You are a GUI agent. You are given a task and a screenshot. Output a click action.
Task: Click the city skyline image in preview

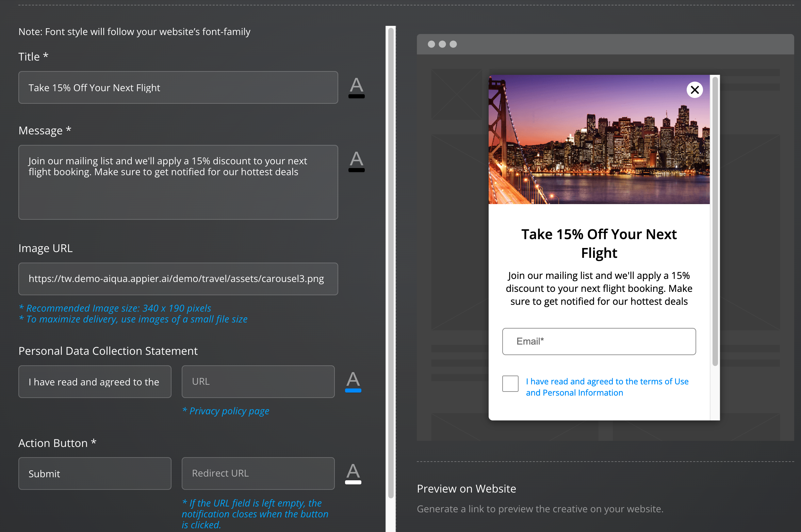point(599,139)
